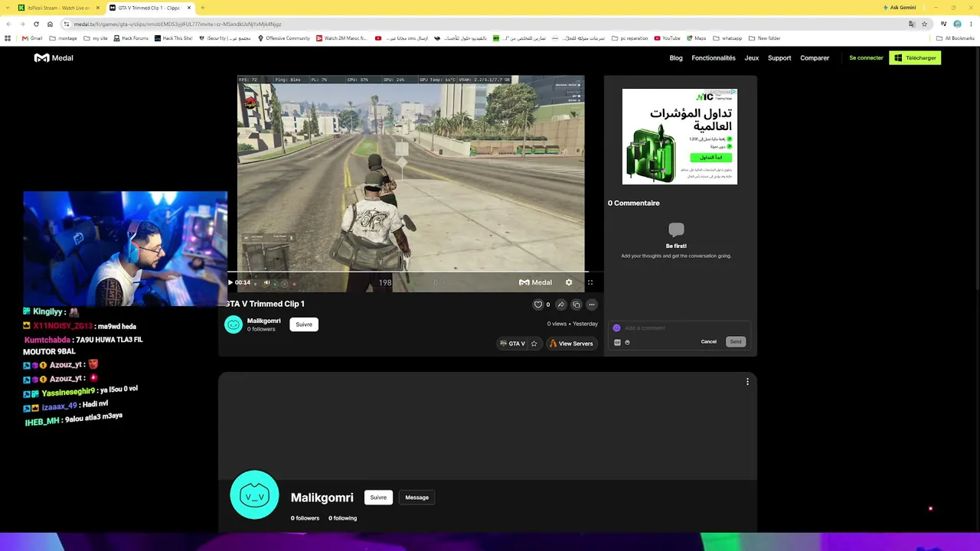
Task: Close the GTA V Trimmed Clip tab
Action: click(189, 8)
